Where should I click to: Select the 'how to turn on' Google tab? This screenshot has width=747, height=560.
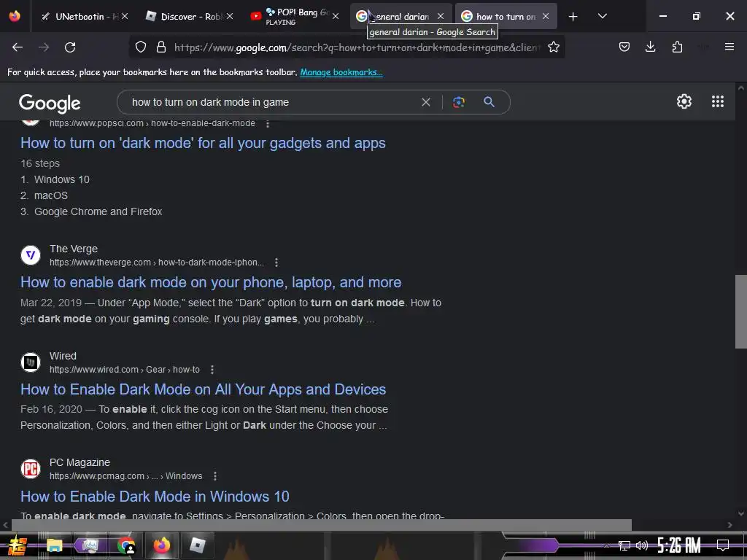(506, 16)
